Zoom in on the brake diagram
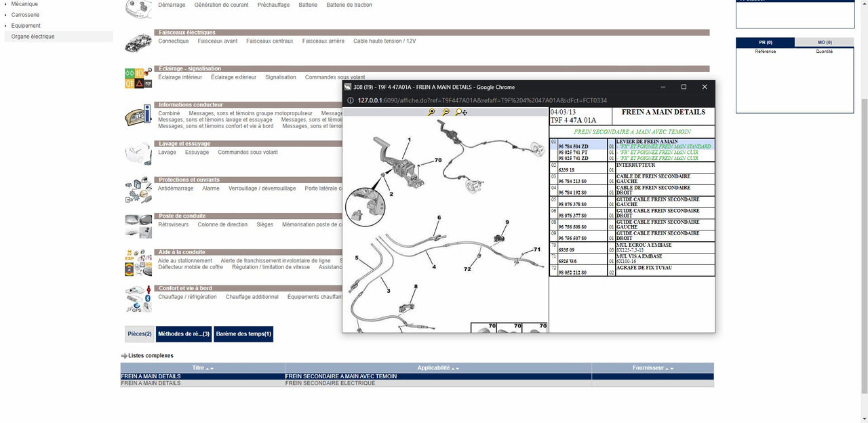 (431, 113)
